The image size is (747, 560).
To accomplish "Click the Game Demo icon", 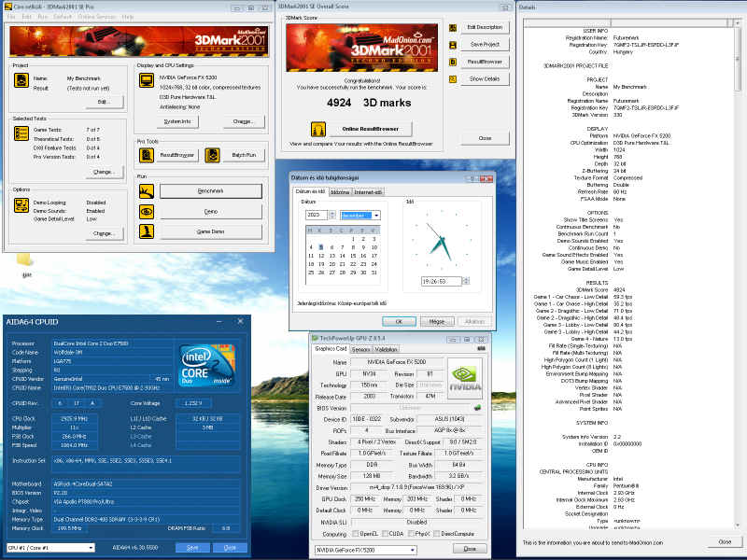I will point(147,231).
